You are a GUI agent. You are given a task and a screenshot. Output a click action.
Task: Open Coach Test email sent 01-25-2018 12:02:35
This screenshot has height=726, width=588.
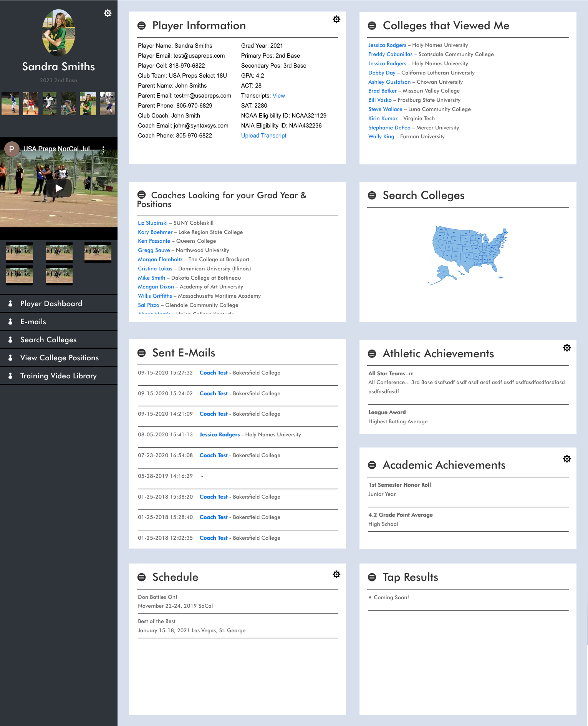click(x=214, y=538)
